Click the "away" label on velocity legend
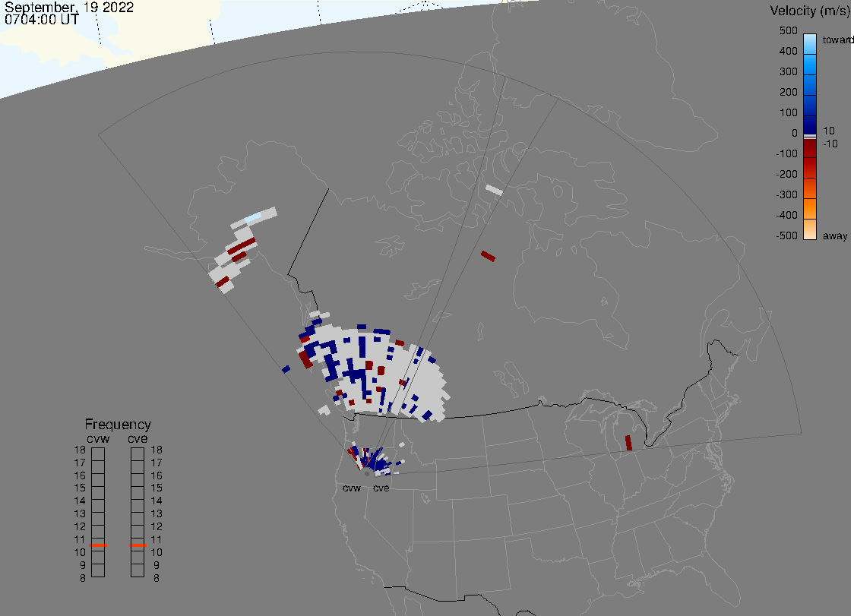854x616 pixels. tap(835, 235)
